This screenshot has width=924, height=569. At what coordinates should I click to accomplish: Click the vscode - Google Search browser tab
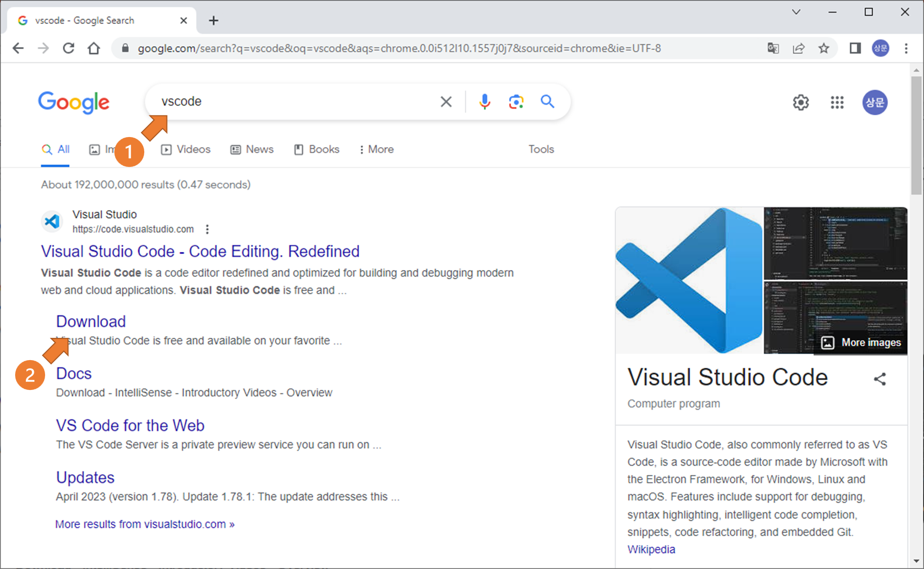pyautogui.click(x=101, y=21)
